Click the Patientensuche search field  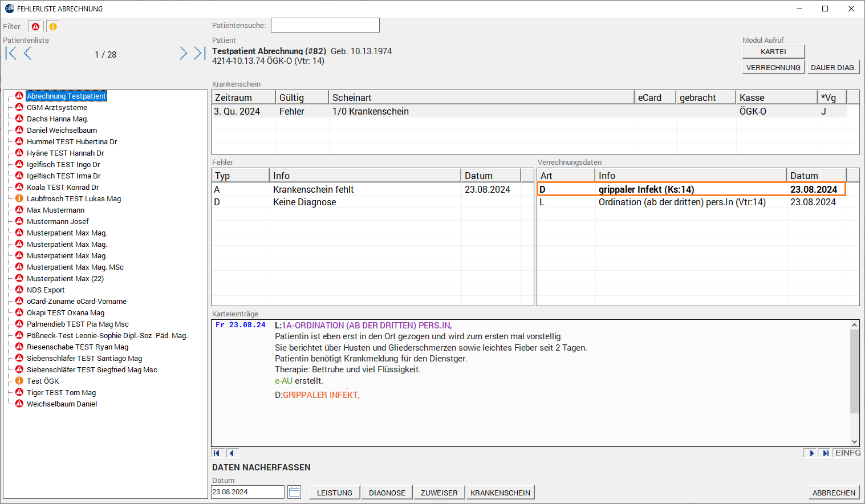[325, 26]
